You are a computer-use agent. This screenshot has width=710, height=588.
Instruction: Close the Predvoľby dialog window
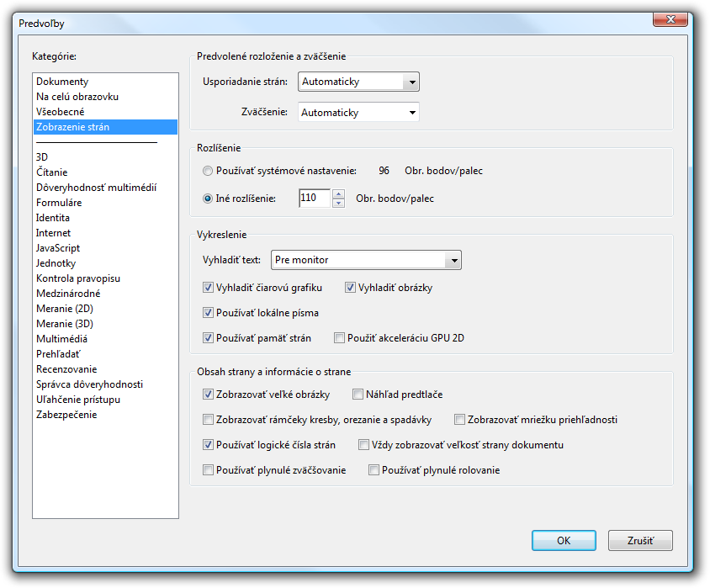point(669,19)
